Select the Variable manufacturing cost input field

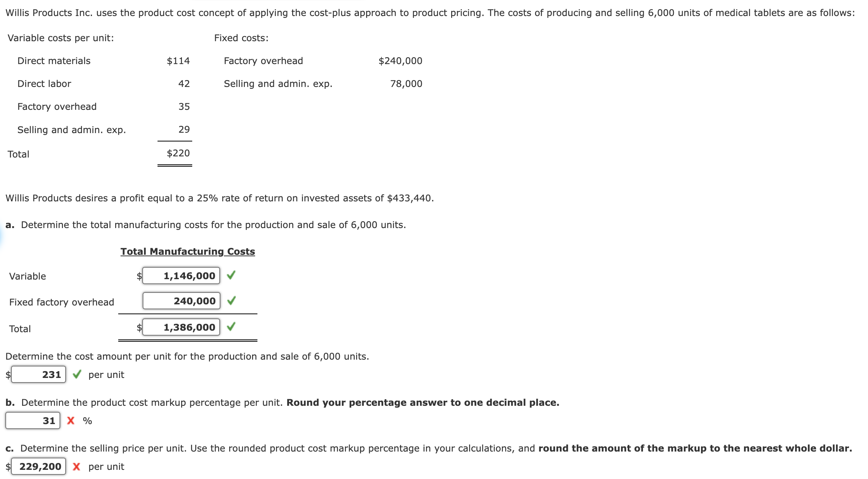[x=181, y=276]
